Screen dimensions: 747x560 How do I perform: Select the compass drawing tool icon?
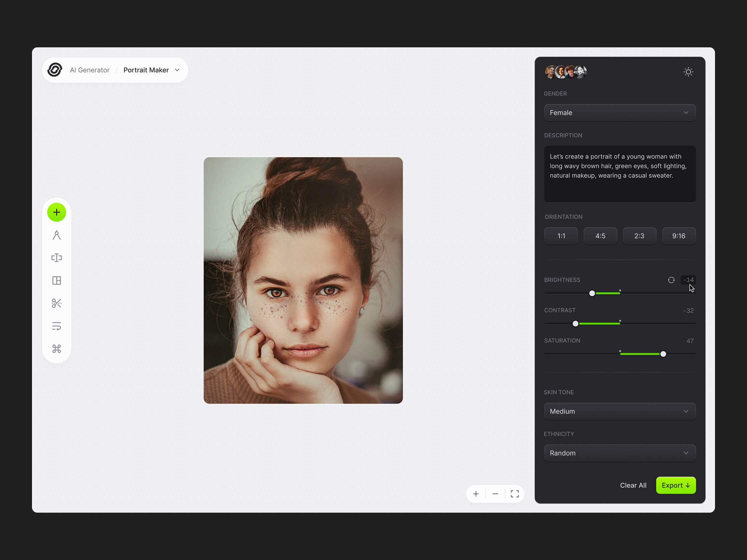pyautogui.click(x=56, y=235)
